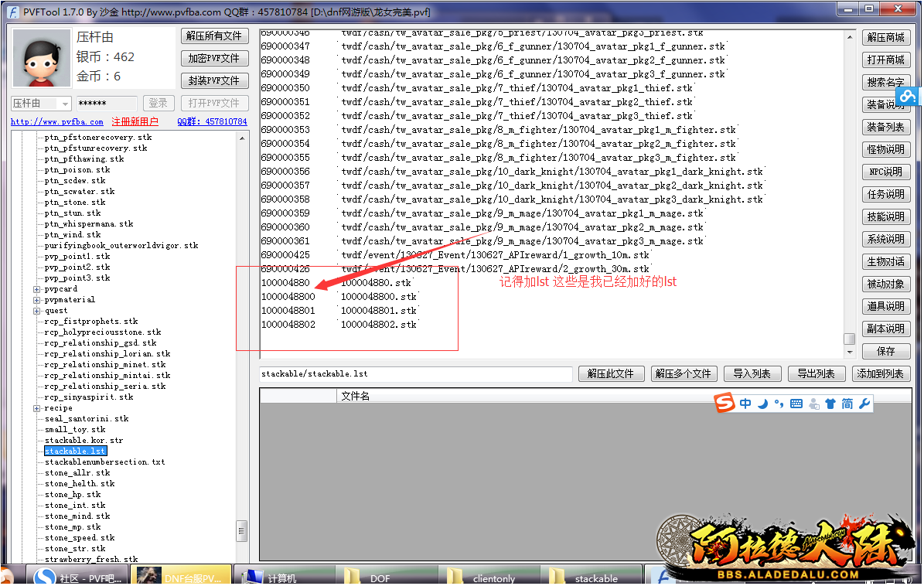Click the file path input field
The image size is (924, 586).
coord(416,374)
